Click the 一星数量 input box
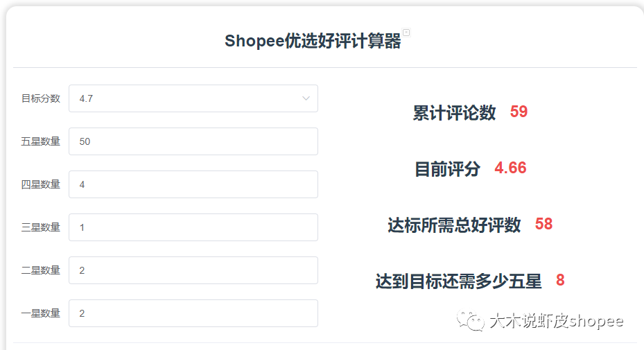This screenshot has width=644, height=350. [x=193, y=313]
